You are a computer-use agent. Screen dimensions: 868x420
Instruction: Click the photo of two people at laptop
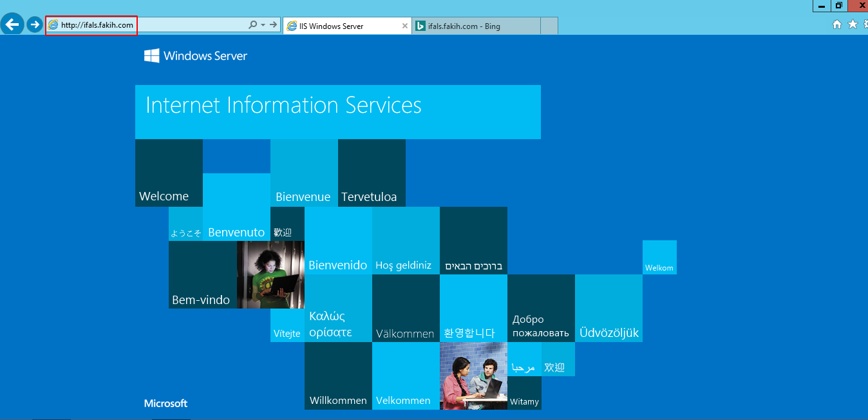pyautogui.click(x=473, y=376)
